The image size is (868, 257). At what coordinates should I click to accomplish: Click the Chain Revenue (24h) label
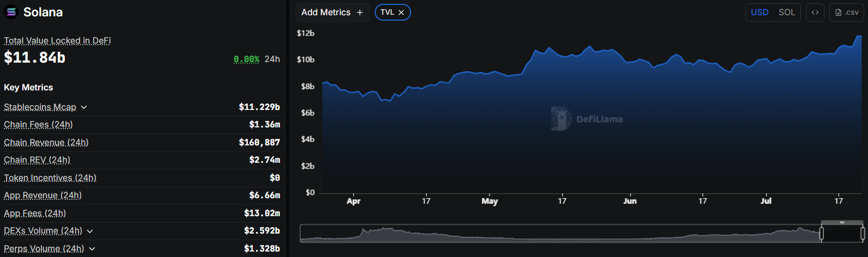click(x=46, y=143)
